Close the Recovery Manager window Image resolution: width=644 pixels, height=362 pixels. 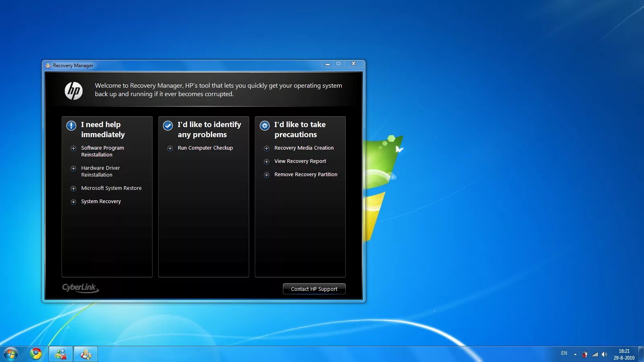tap(353, 64)
